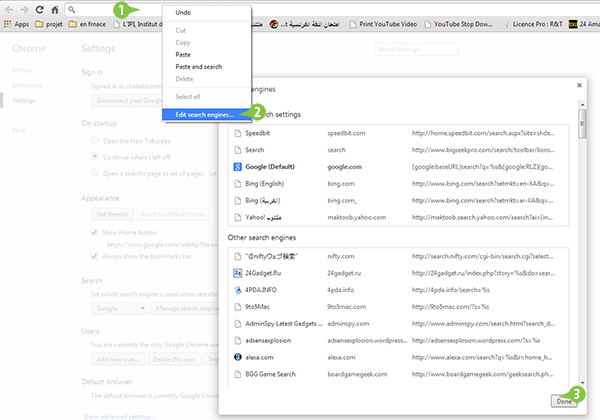Click the BGG Game Search page icon

tap(238, 374)
